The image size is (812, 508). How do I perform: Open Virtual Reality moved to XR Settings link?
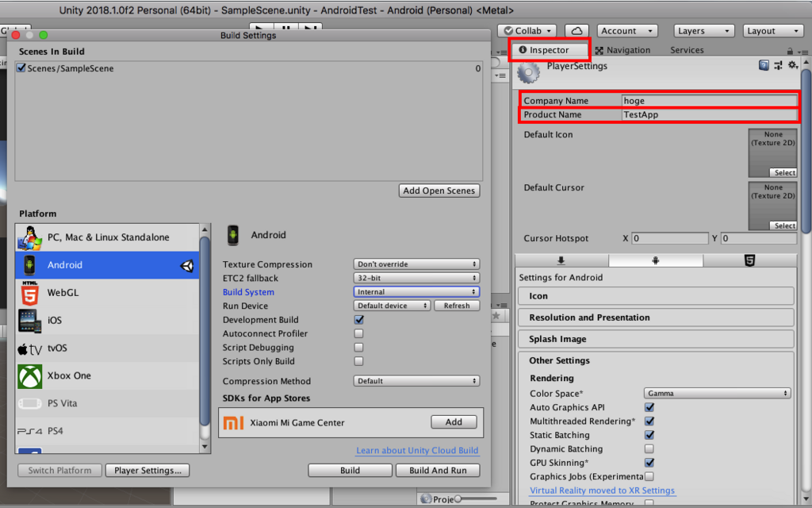point(603,491)
